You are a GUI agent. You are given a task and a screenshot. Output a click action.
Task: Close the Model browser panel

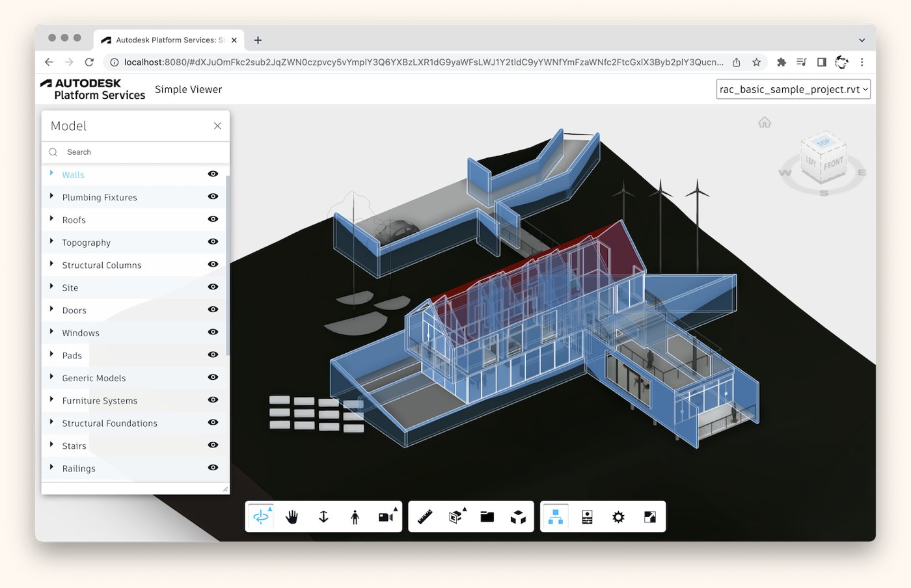click(217, 126)
